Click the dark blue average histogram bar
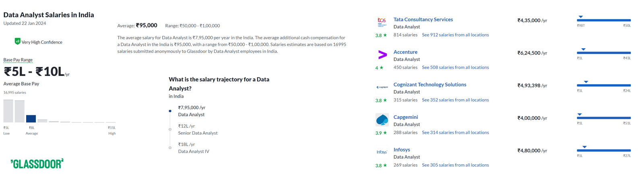The image size is (644, 184). (31, 119)
